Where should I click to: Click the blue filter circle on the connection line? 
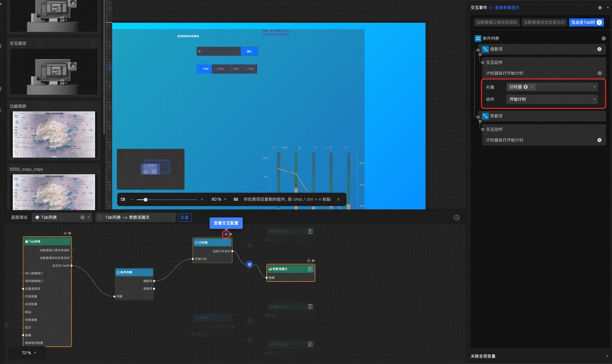(249, 265)
